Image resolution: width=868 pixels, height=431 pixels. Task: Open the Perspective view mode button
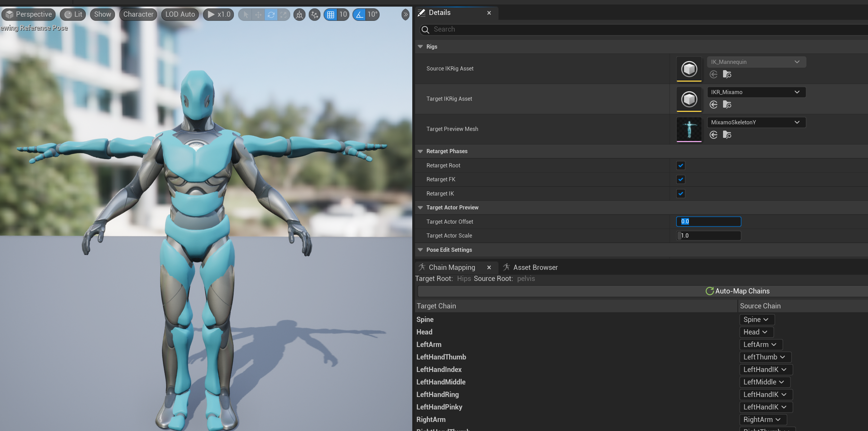coord(29,15)
